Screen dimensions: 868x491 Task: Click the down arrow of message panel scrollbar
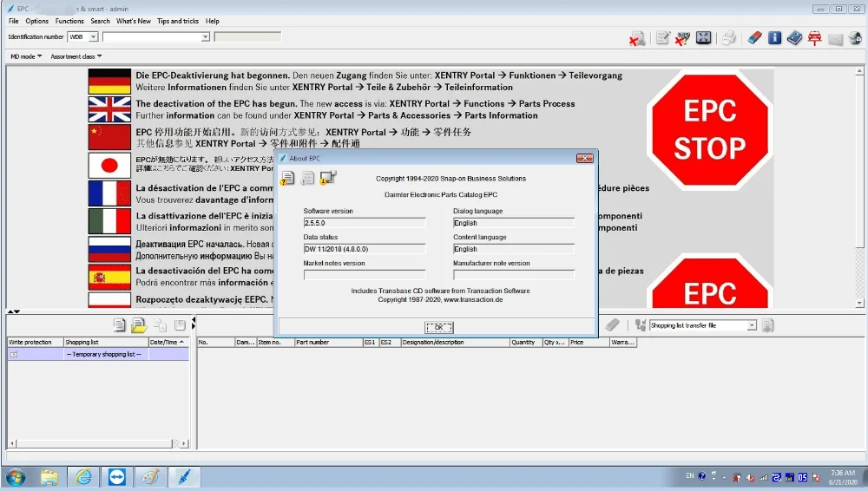tap(859, 303)
